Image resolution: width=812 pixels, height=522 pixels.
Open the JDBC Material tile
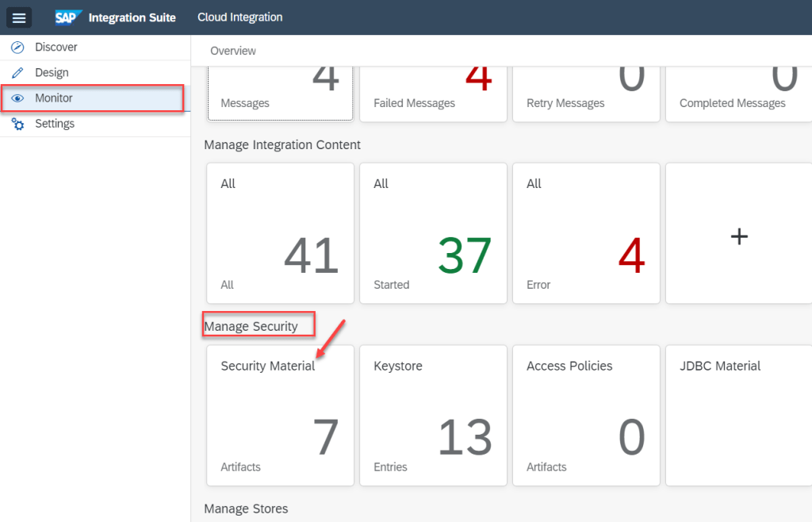coord(737,415)
